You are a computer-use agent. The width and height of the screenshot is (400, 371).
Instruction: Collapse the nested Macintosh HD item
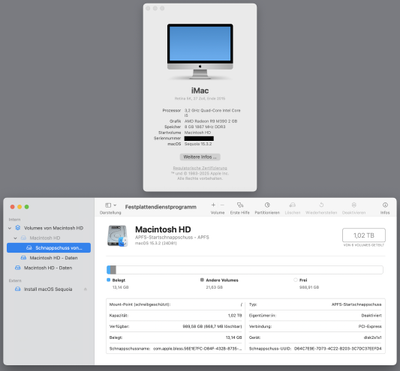click(15, 238)
